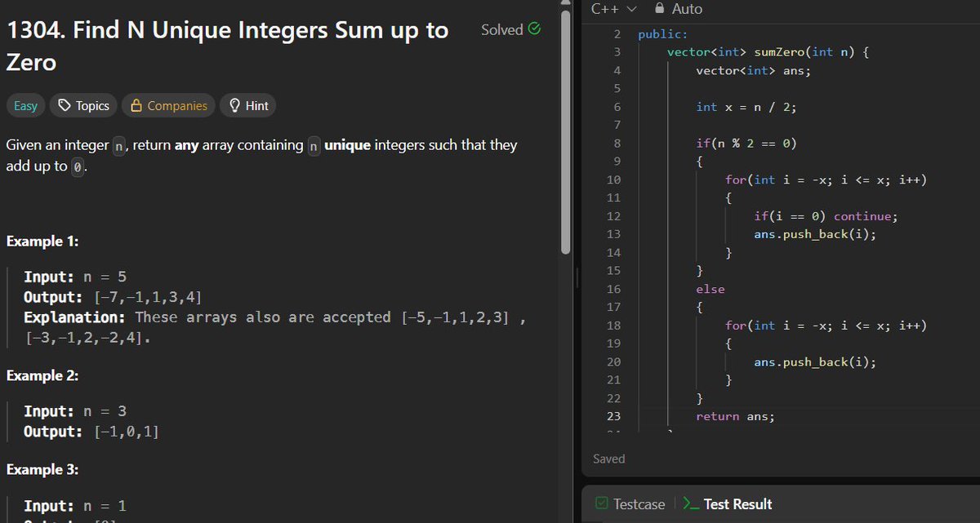980x523 pixels.
Task: Click the 'if(i == 0) continue;' line
Action: point(826,216)
